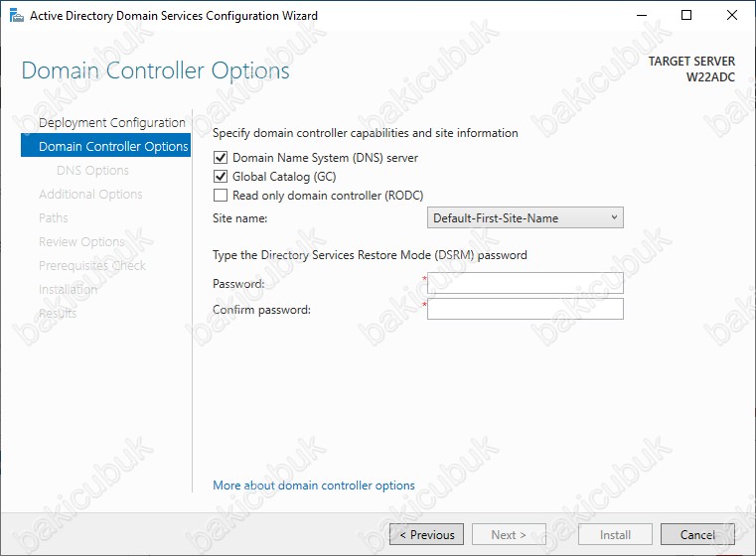Select Domain Controller Options step
Screen dimensions: 756x556
[x=106, y=146]
